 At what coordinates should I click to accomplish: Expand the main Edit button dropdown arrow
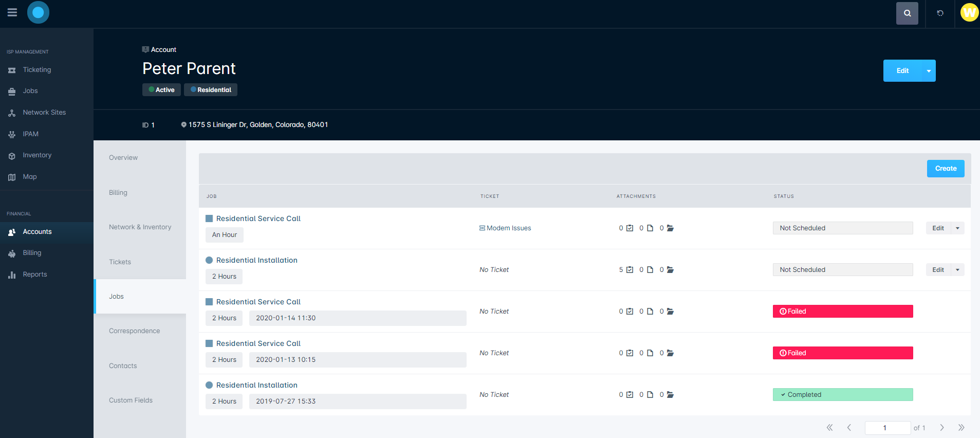click(929, 71)
